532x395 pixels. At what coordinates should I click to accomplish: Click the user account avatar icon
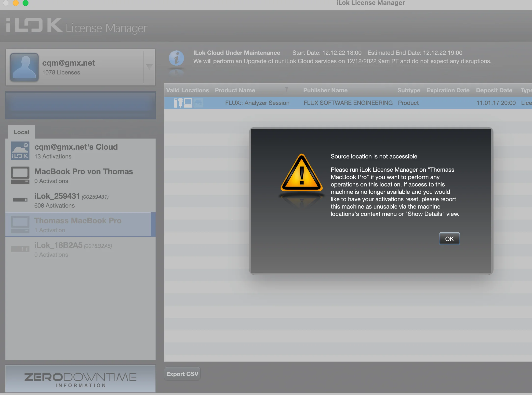[x=24, y=67]
